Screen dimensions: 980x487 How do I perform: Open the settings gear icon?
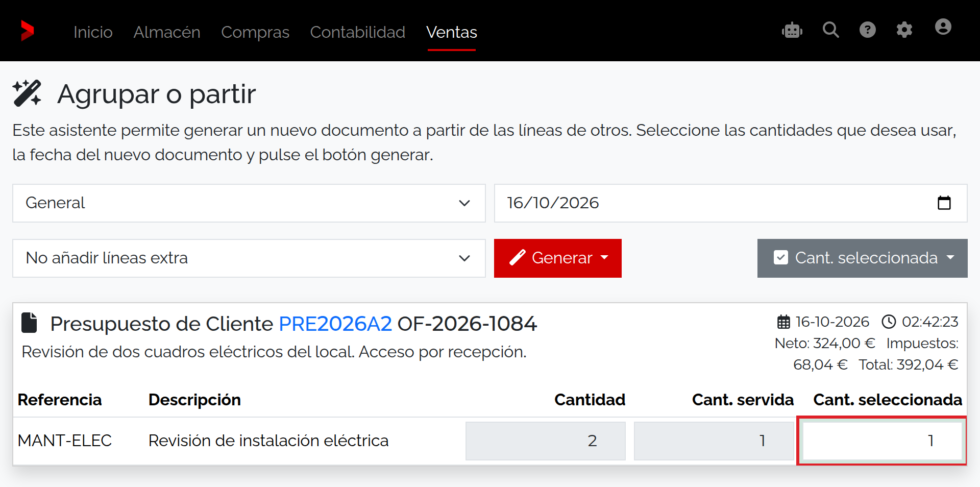tap(904, 30)
